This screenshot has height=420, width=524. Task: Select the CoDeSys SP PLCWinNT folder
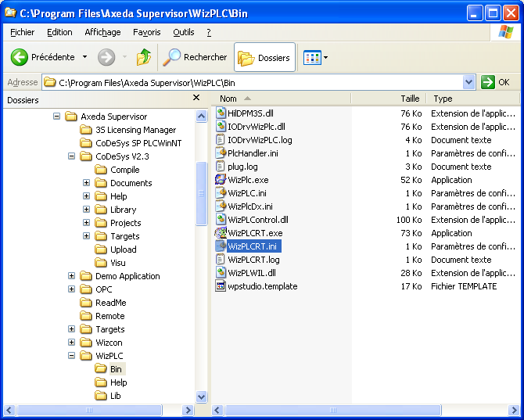[x=131, y=143]
